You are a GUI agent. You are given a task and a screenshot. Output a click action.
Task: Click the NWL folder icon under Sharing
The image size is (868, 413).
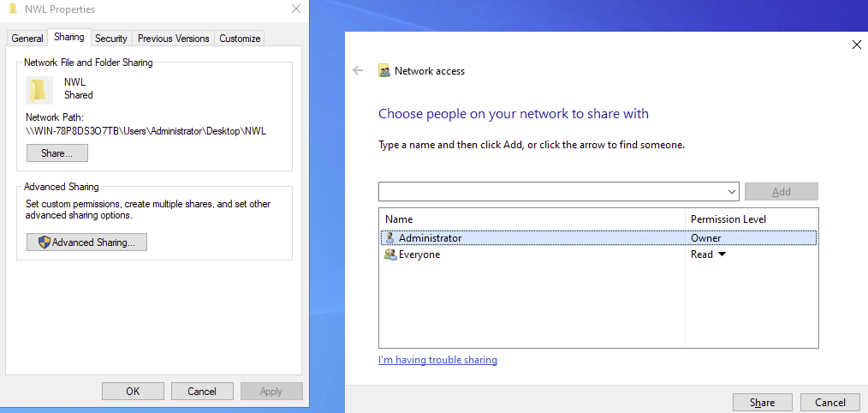(39, 89)
